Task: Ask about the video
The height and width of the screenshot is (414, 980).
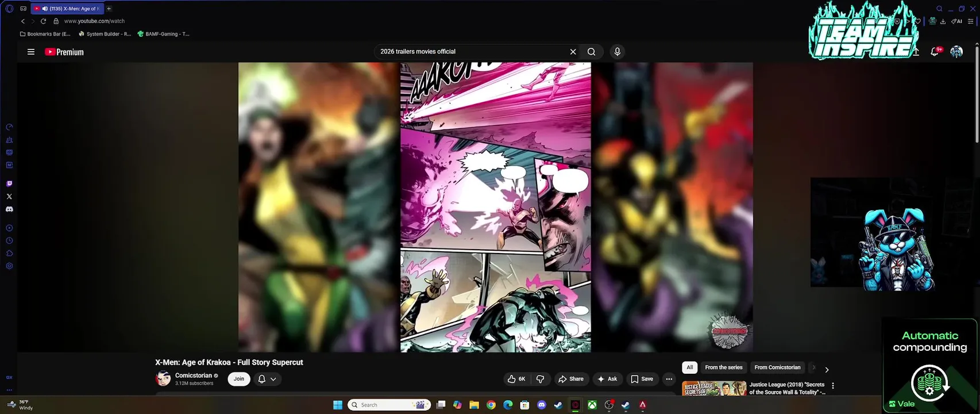Action: (607, 379)
